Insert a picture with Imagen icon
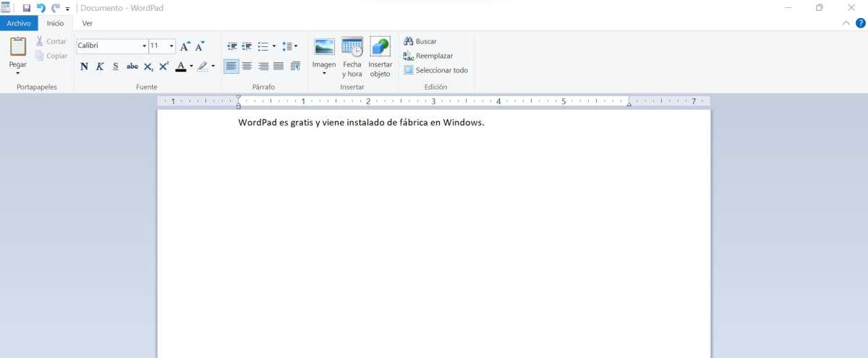Viewport: 868px width, 358px height. pos(324,47)
